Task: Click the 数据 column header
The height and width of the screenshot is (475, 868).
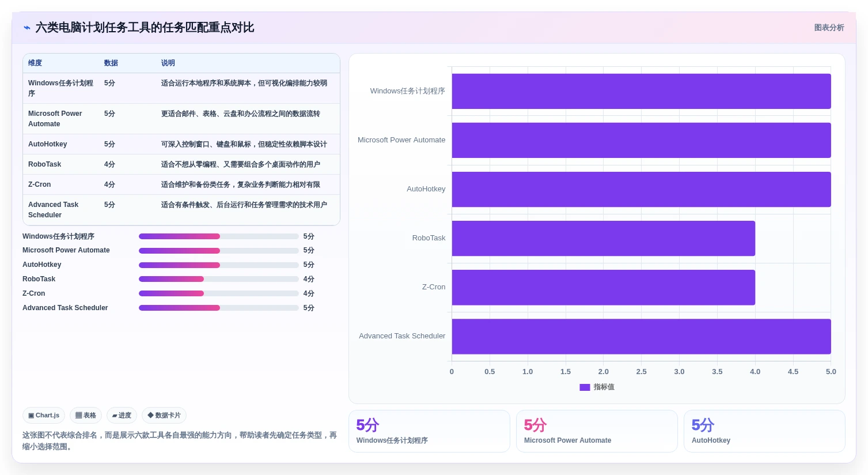Action: tap(111, 63)
